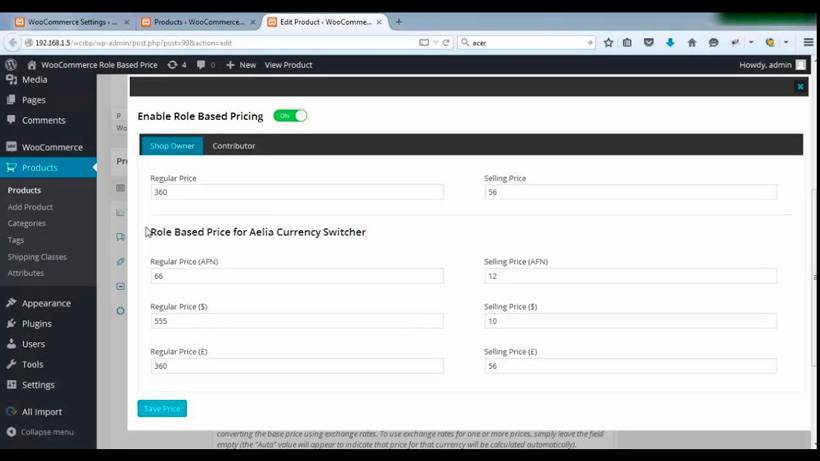The width and height of the screenshot is (820, 461).
Task: Open the Pages menu
Action: click(33, 100)
